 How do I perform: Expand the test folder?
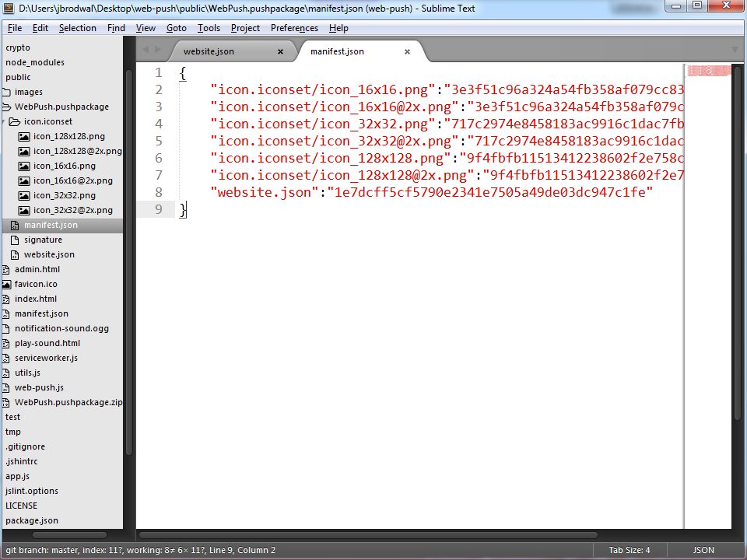tap(13, 417)
